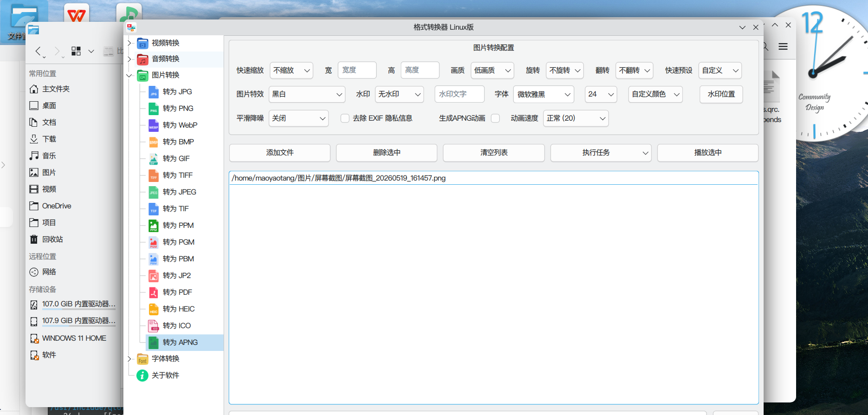Viewport: 868px width, 415px height.
Task: Click the 转为 PNG file icon
Action: pyautogui.click(x=154, y=109)
